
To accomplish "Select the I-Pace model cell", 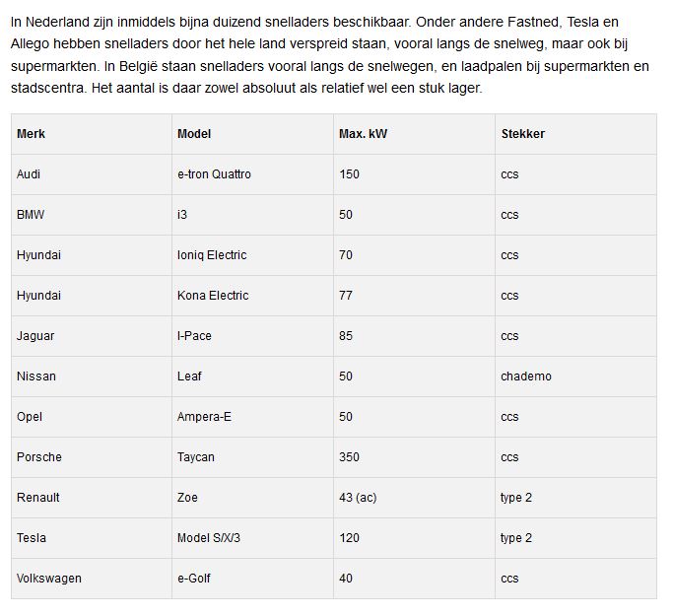I will [x=194, y=336].
